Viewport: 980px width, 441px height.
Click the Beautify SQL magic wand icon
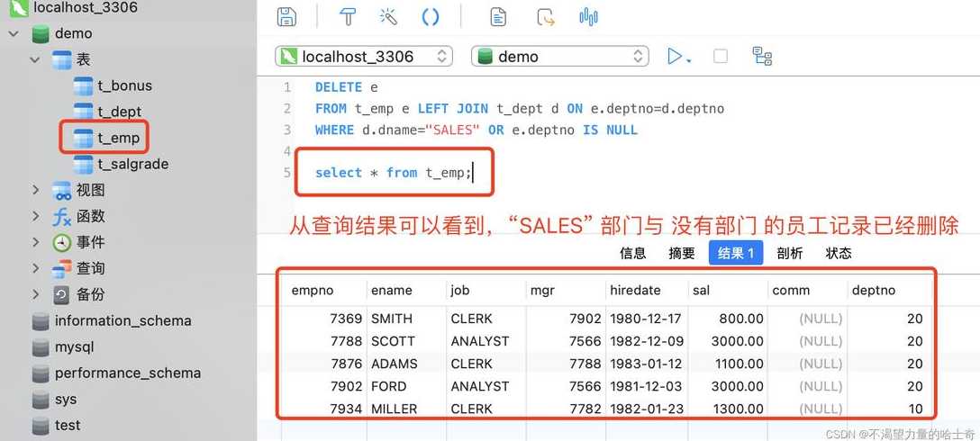pos(388,17)
